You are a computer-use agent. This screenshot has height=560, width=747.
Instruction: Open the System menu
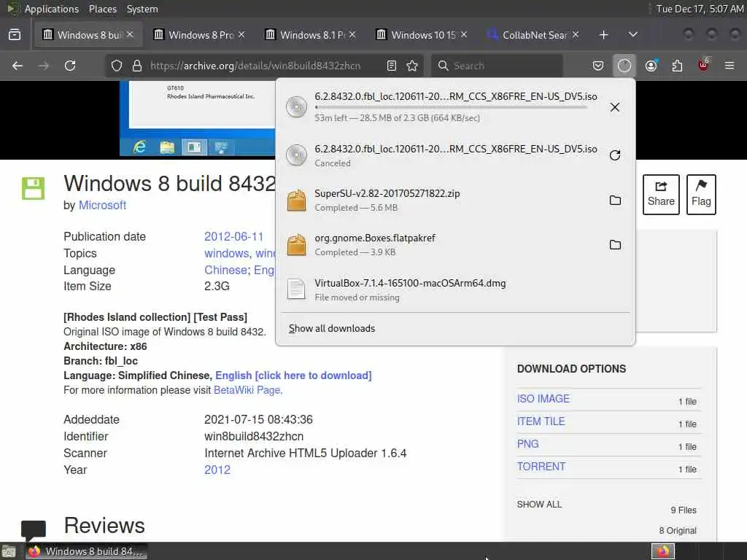pyautogui.click(x=142, y=9)
